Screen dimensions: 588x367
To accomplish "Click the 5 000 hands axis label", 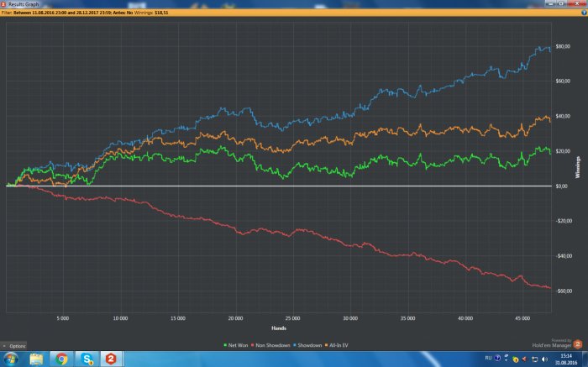I will [63, 318].
